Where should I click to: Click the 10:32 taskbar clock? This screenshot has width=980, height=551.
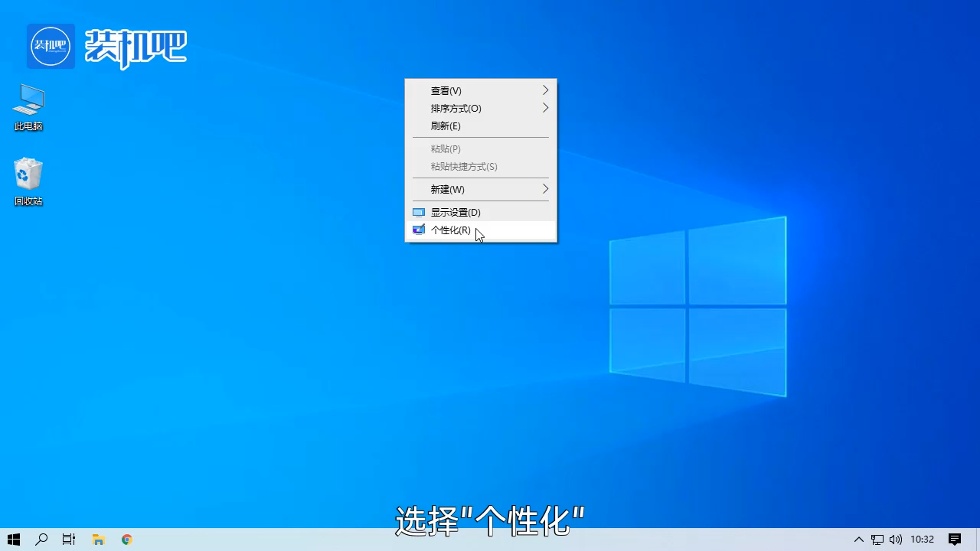(922, 540)
